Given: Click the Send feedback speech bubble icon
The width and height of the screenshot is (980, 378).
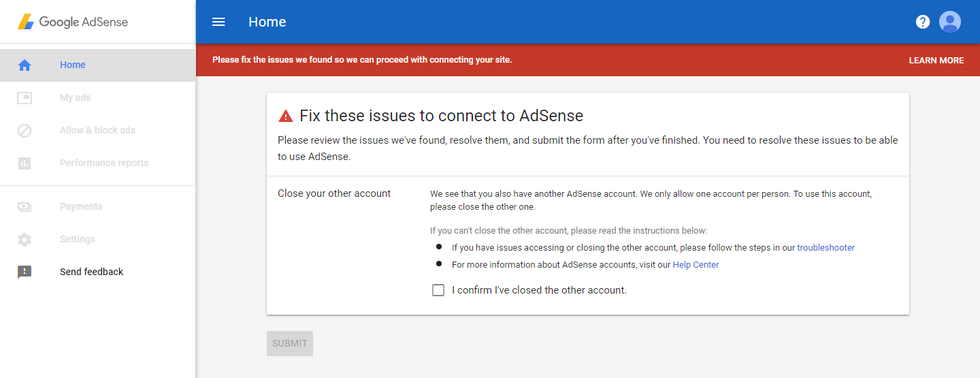Looking at the screenshot, I should 24,272.
